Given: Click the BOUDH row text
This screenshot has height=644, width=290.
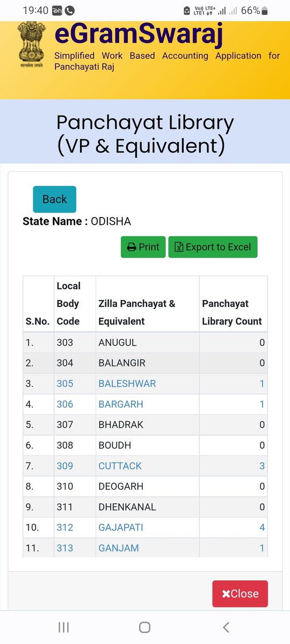Looking at the screenshot, I should [115, 445].
